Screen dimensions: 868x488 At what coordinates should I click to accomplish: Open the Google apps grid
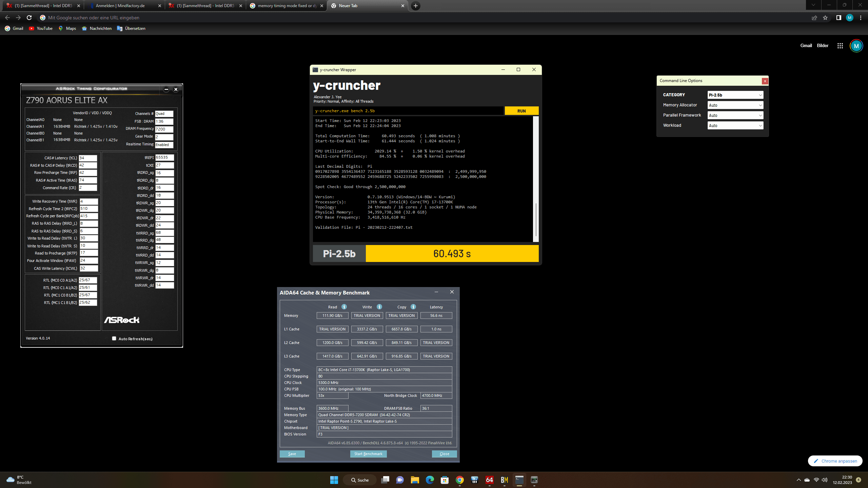pyautogui.click(x=840, y=46)
